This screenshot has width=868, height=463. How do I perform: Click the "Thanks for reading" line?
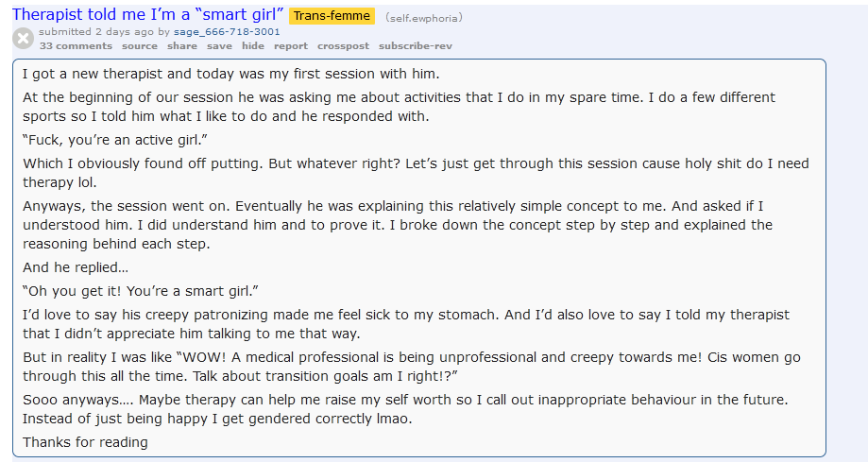coord(85,441)
